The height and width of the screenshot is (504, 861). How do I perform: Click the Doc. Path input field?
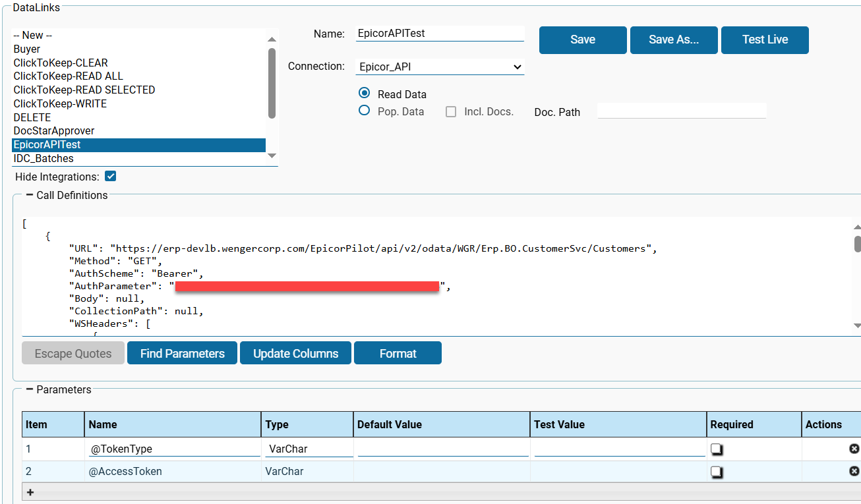[681, 111]
